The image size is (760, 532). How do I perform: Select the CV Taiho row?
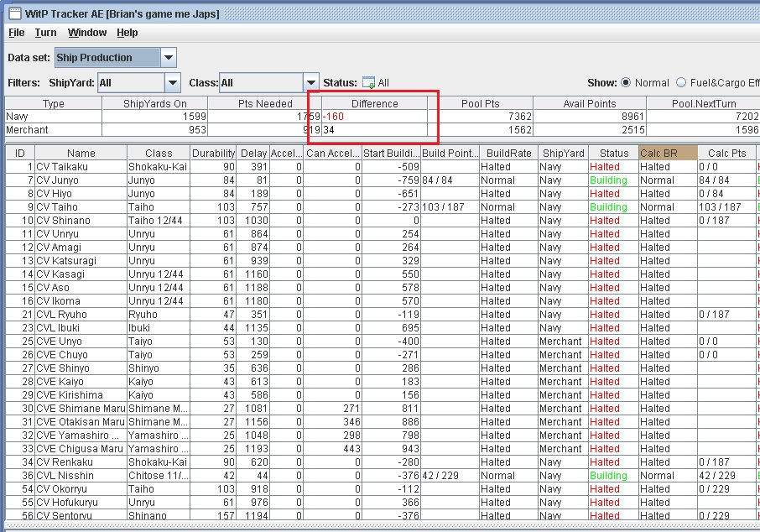(x=383, y=207)
